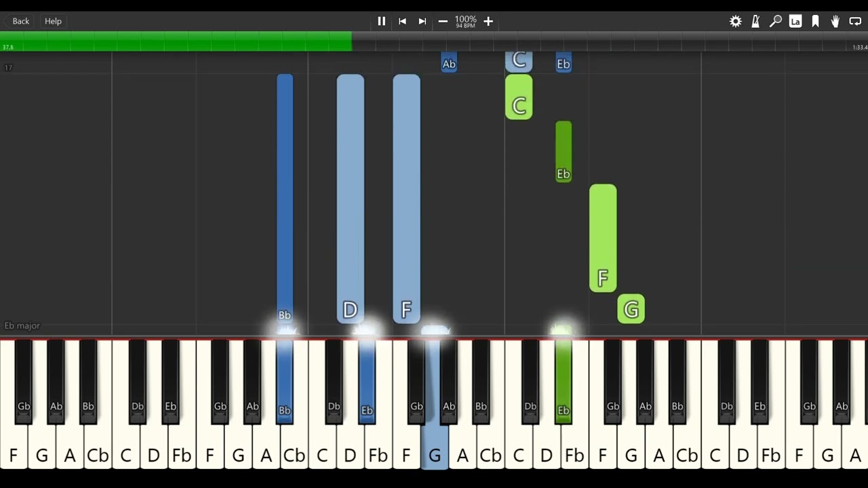
Task: Click the highlighted blue Eb black key
Action: (x=367, y=382)
